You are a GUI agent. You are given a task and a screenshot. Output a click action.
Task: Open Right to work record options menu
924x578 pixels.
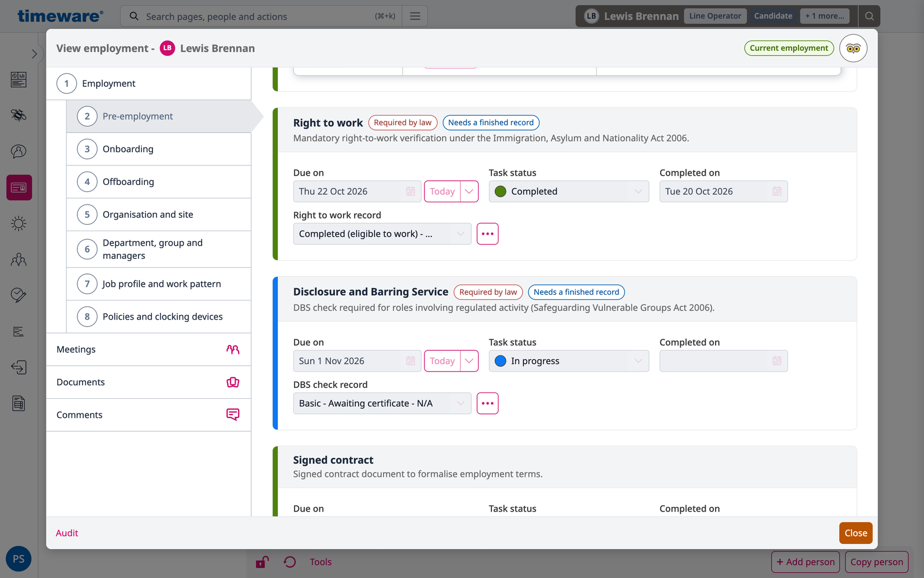coord(487,234)
